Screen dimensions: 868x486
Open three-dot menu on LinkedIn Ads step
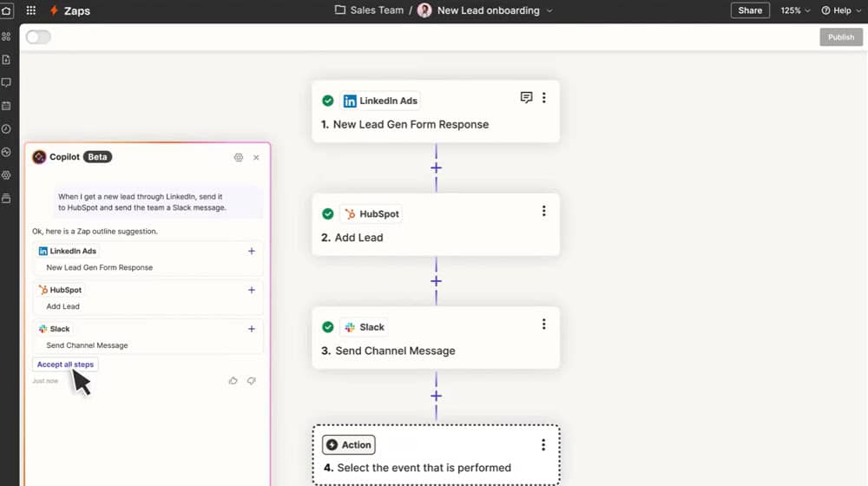pyautogui.click(x=543, y=97)
